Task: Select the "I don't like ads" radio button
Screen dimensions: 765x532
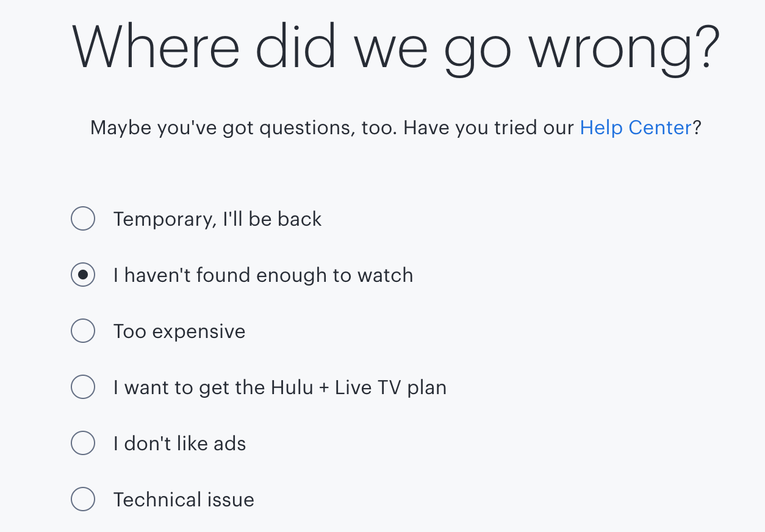Action: (83, 443)
